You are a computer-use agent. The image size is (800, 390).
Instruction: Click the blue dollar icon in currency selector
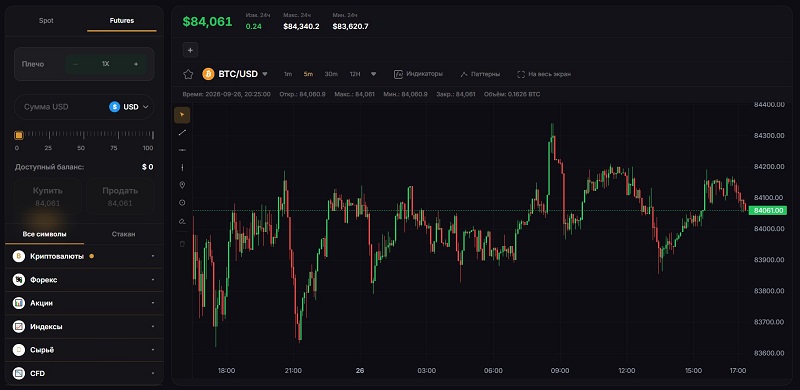pyautogui.click(x=114, y=107)
